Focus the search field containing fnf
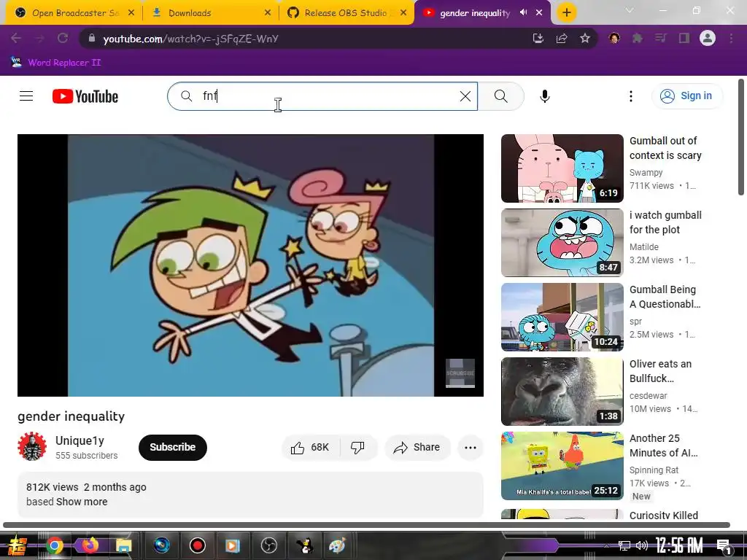 point(322,96)
